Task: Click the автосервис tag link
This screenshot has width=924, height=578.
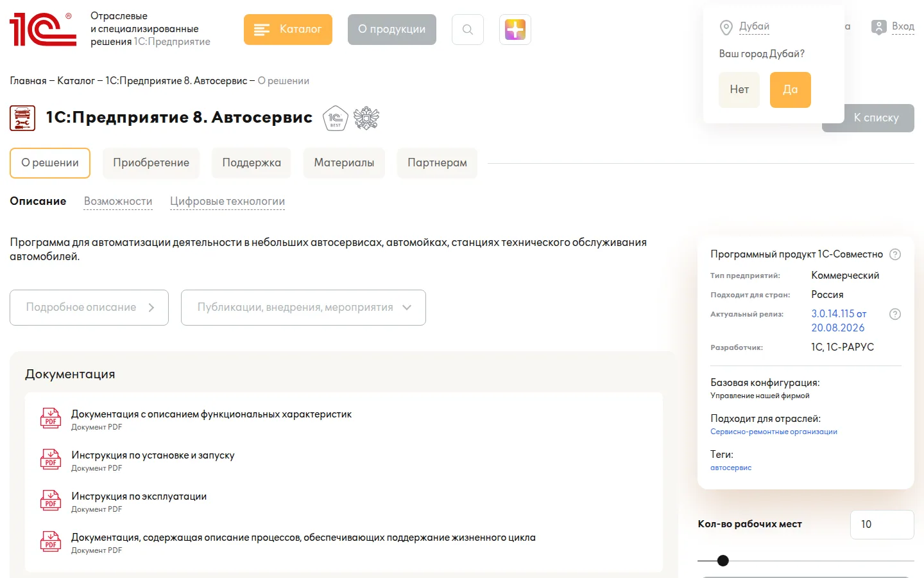Action: coord(731,468)
